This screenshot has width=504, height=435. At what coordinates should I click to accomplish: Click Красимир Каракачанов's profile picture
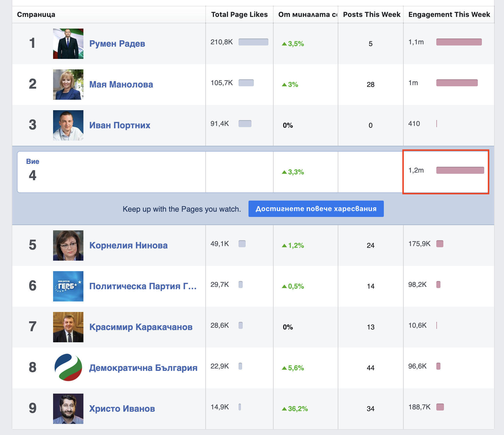click(x=68, y=327)
